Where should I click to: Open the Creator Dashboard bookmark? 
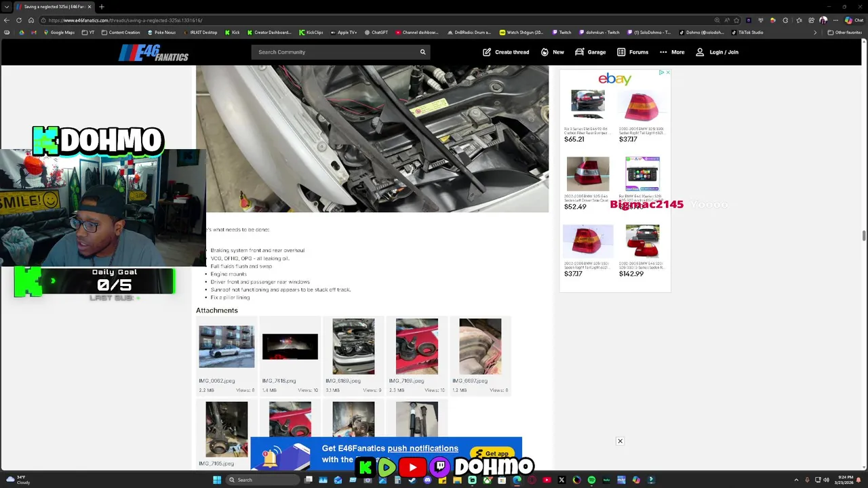[269, 33]
